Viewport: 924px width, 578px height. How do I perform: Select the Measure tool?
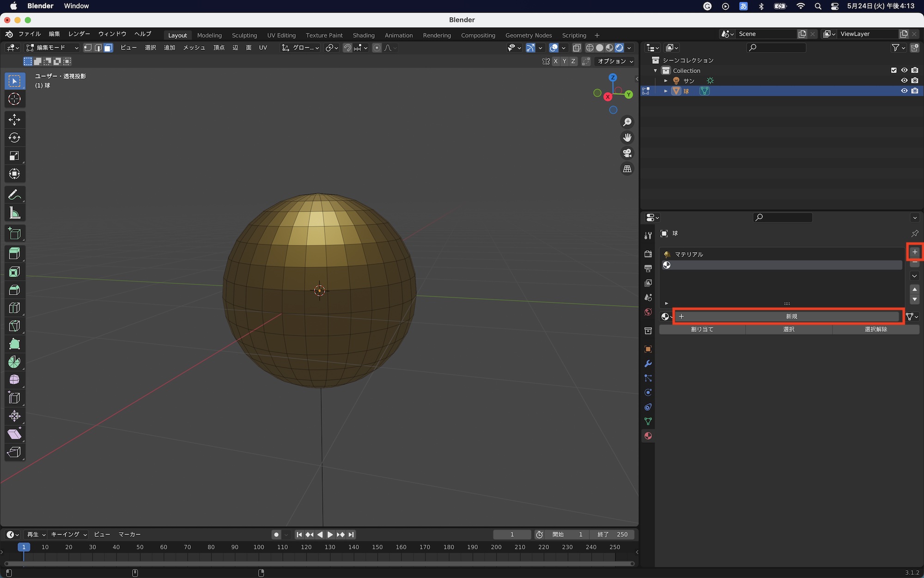[14, 213]
